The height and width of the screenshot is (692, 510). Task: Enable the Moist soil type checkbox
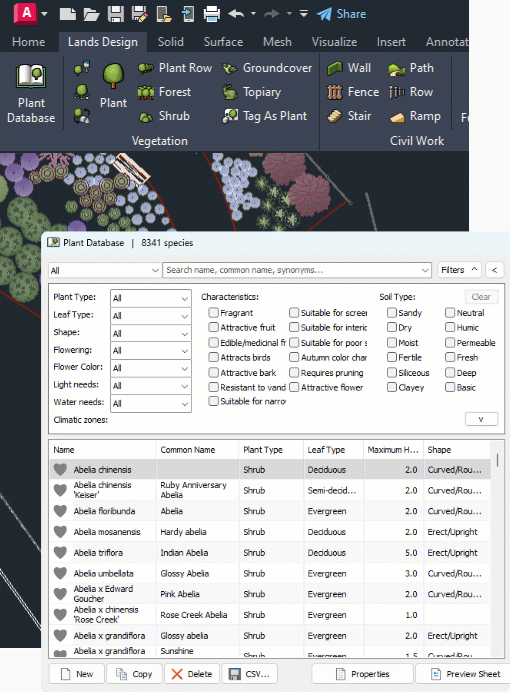[392, 342]
